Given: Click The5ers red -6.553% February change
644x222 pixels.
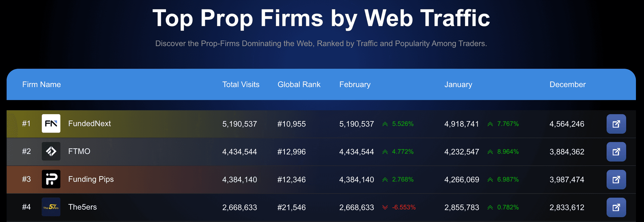Looking at the screenshot, I should 404,207.
